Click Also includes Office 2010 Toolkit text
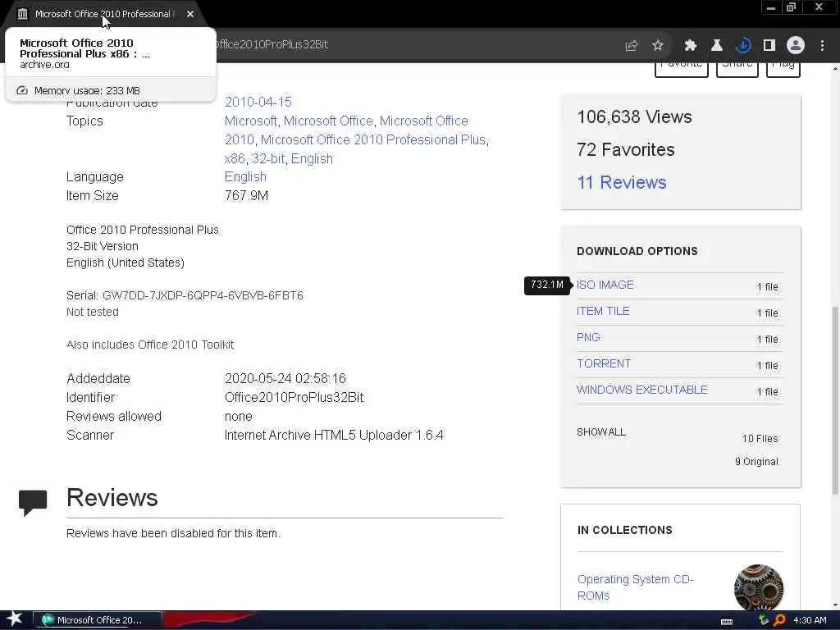The height and width of the screenshot is (630, 840). coord(150,345)
